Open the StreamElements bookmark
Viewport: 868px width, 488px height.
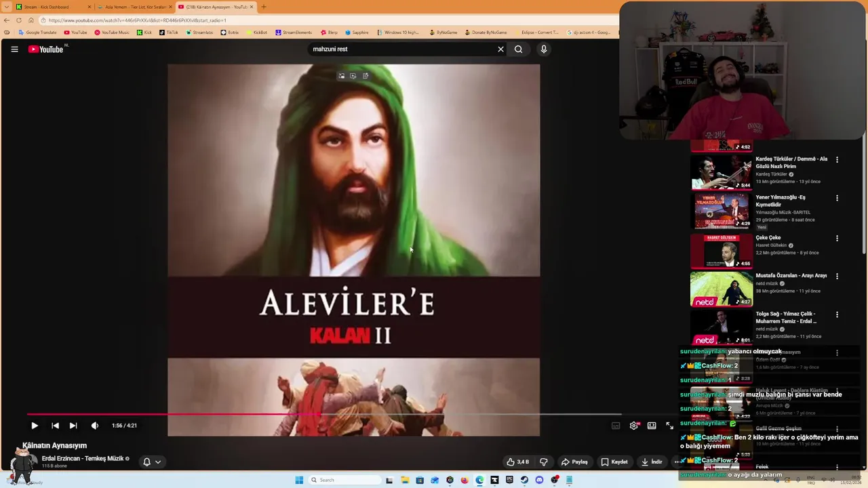coord(293,33)
